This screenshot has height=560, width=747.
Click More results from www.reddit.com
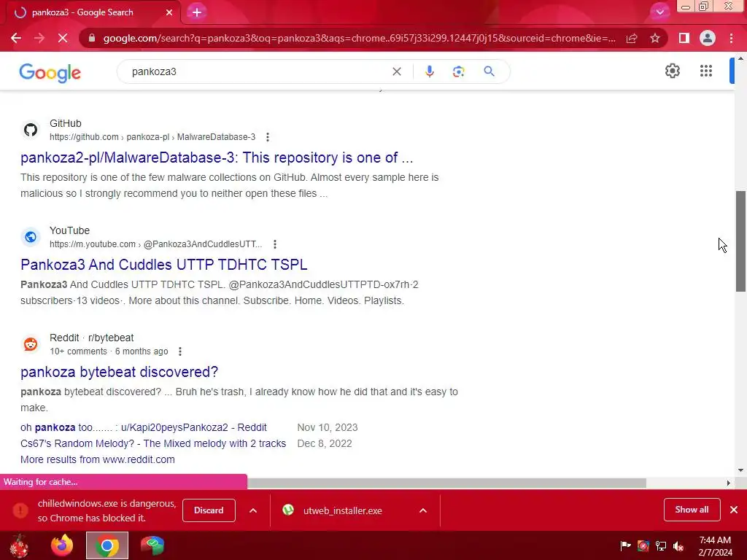pyautogui.click(x=98, y=459)
